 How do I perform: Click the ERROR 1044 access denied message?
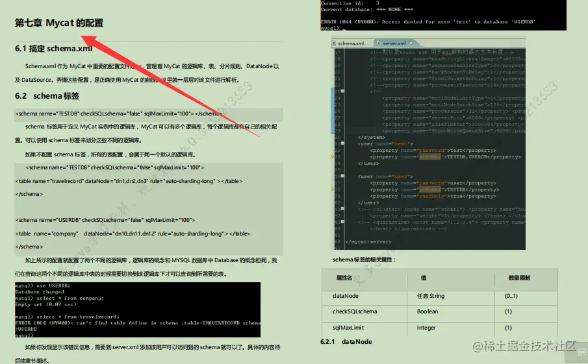coord(428,21)
